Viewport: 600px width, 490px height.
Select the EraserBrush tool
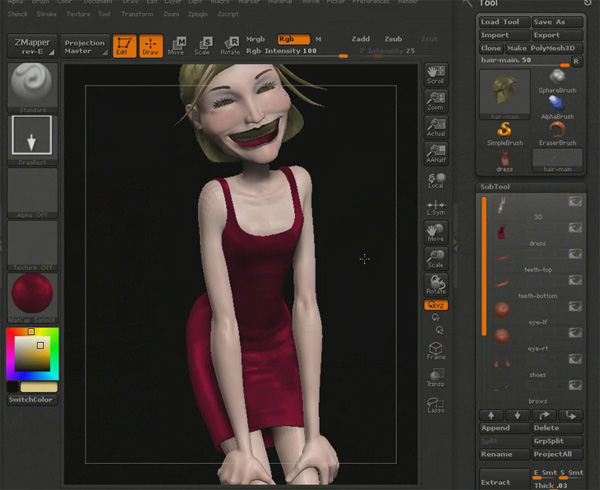pos(558,134)
